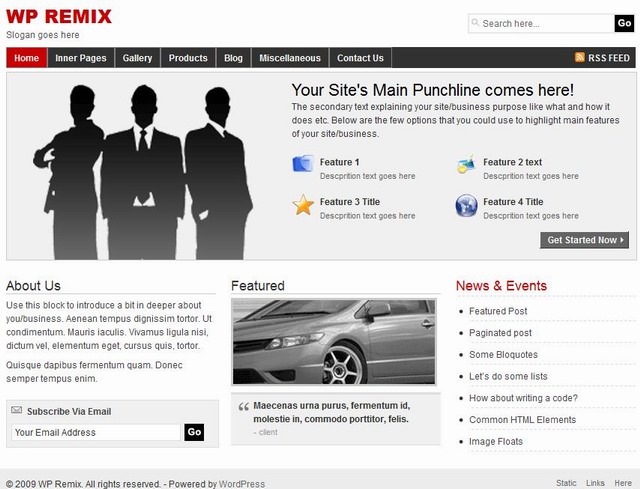Click the News & Events heading
Viewport: 640px width, 489px height.
coord(501,286)
